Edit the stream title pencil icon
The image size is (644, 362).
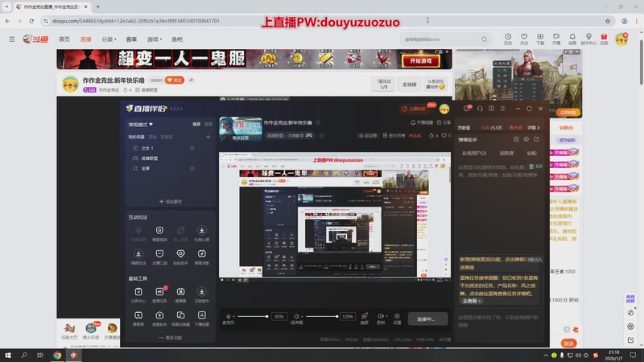(x=318, y=122)
